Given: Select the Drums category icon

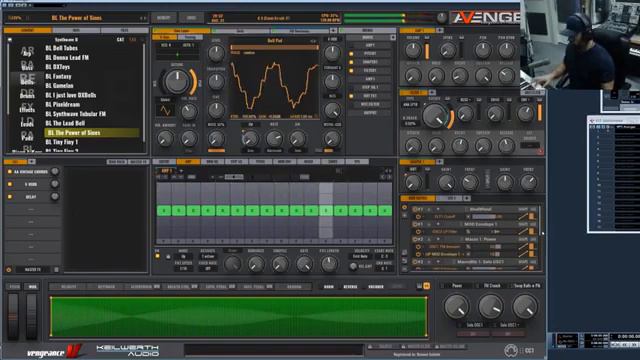Looking at the screenshot, I should coord(27,94).
